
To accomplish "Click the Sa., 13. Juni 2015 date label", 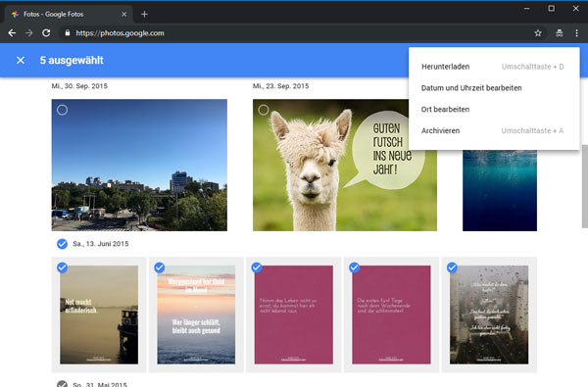I will [x=101, y=244].
